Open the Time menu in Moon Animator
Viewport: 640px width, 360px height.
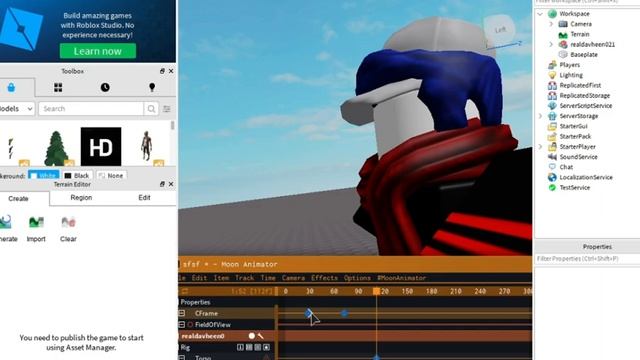(x=268, y=278)
